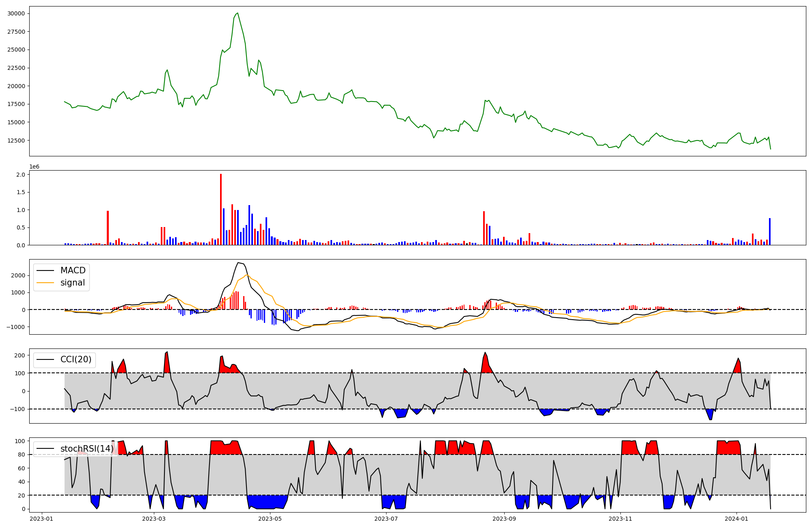Screen dimensions: 812x528
Task: Click the 2023-07 date label
Action: [x=386, y=519]
